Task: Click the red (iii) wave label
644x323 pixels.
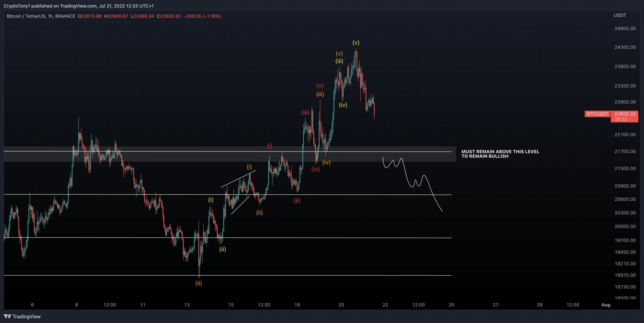Action: (305, 112)
